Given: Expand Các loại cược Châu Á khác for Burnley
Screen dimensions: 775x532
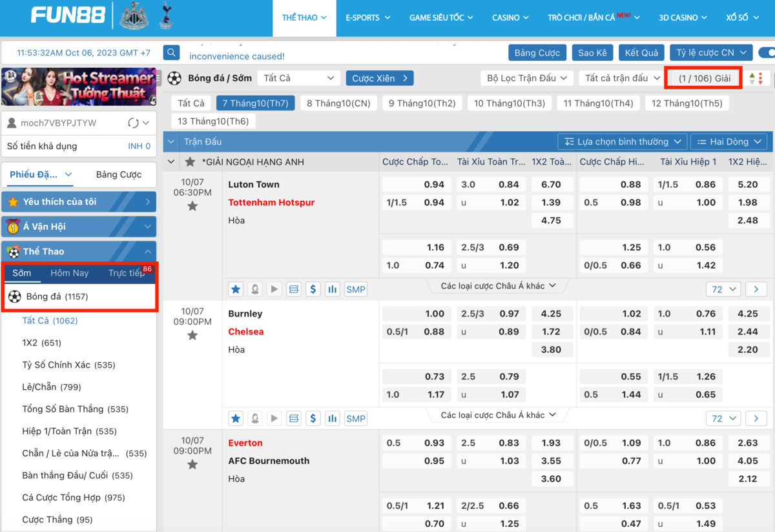Looking at the screenshot, I should tap(498, 415).
